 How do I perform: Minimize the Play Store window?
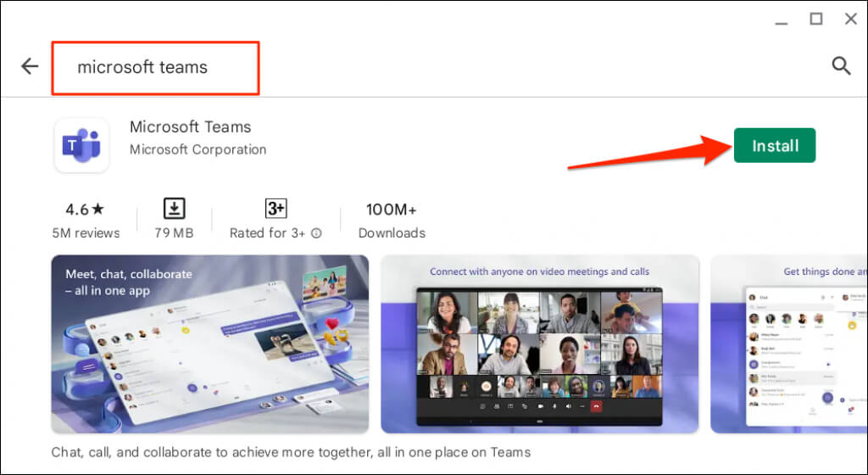coord(781,23)
